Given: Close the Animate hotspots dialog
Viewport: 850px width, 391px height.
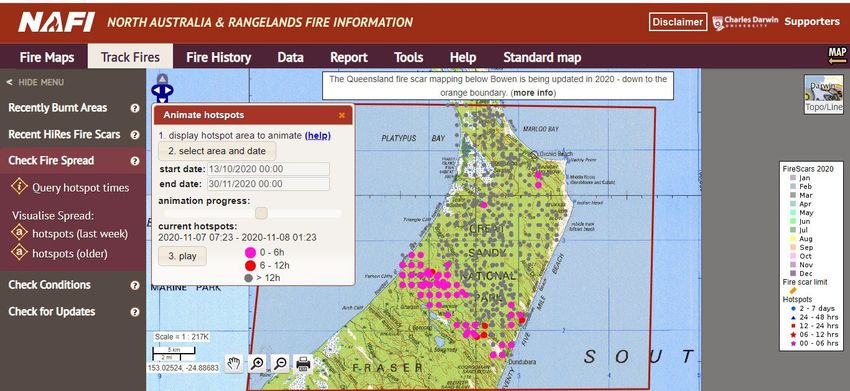Looking at the screenshot, I should point(342,115).
